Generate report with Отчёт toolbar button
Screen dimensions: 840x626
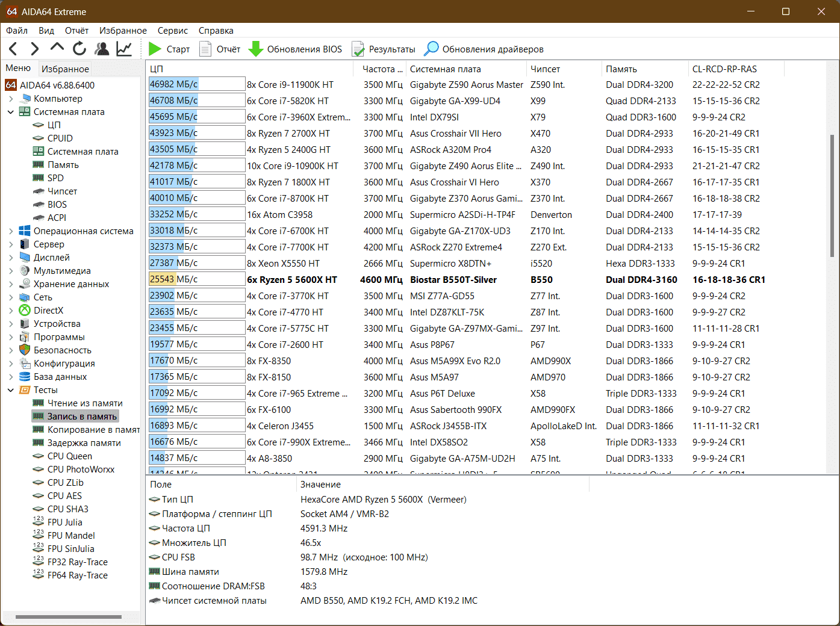pyautogui.click(x=220, y=49)
